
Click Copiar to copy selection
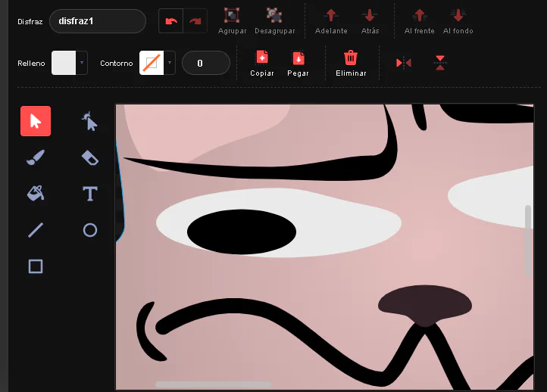[262, 64]
